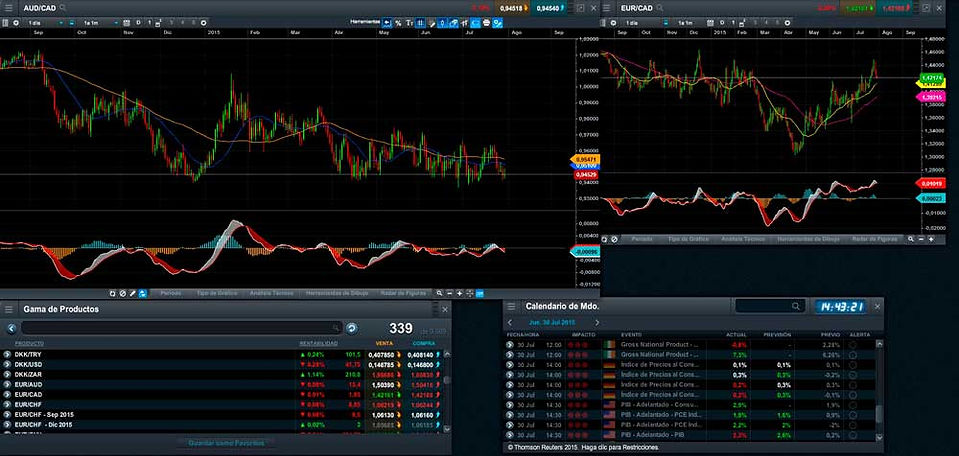Open Radar de Figuras tab under AUD/CAD chart

pyautogui.click(x=404, y=293)
